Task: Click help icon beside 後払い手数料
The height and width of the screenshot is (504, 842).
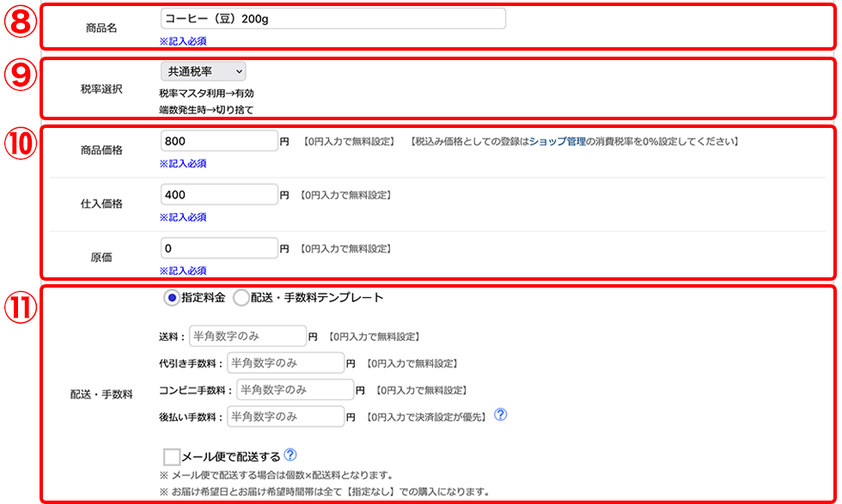Action: coord(500,415)
